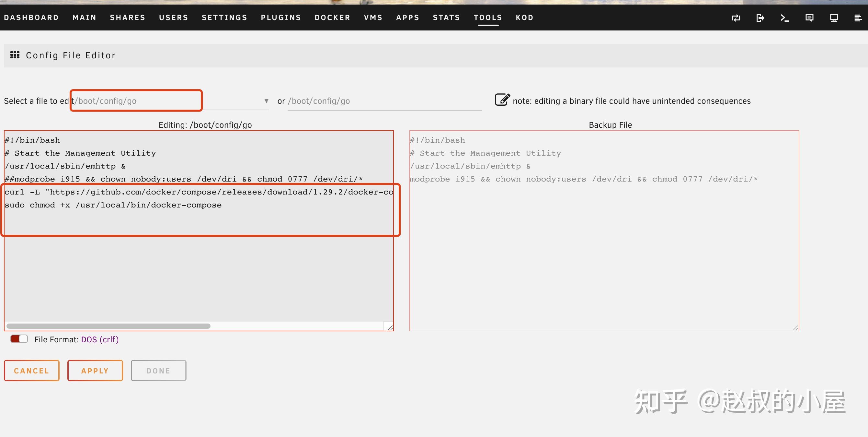Image resolution: width=868 pixels, height=437 pixels.
Task: Expand the file selection dropdown arrow
Action: (x=266, y=101)
